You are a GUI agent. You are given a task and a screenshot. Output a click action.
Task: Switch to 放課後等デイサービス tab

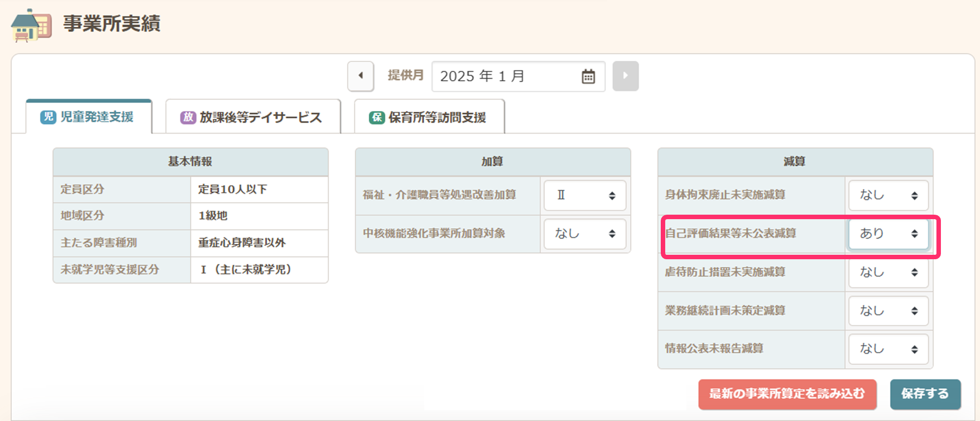coord(260,118)
